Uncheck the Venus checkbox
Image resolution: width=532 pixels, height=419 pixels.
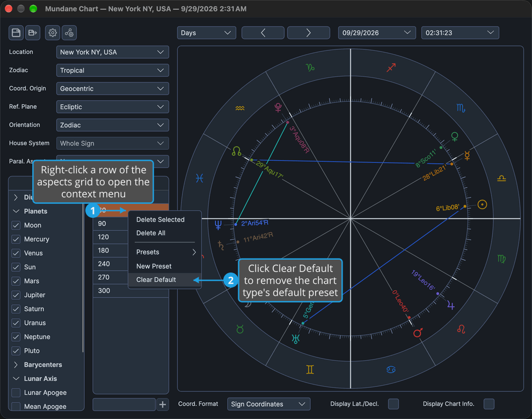click(16, 253)
